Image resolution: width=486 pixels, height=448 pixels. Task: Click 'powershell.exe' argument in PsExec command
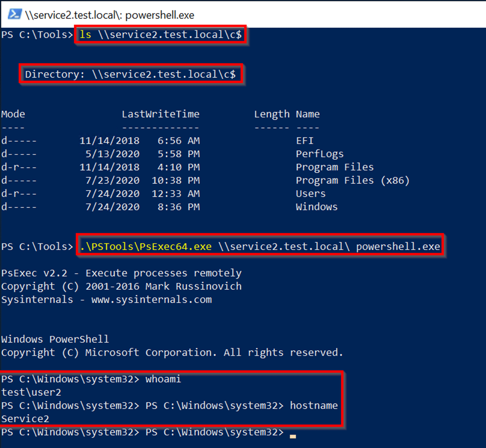pyautogui.click(x=398, y=247)
